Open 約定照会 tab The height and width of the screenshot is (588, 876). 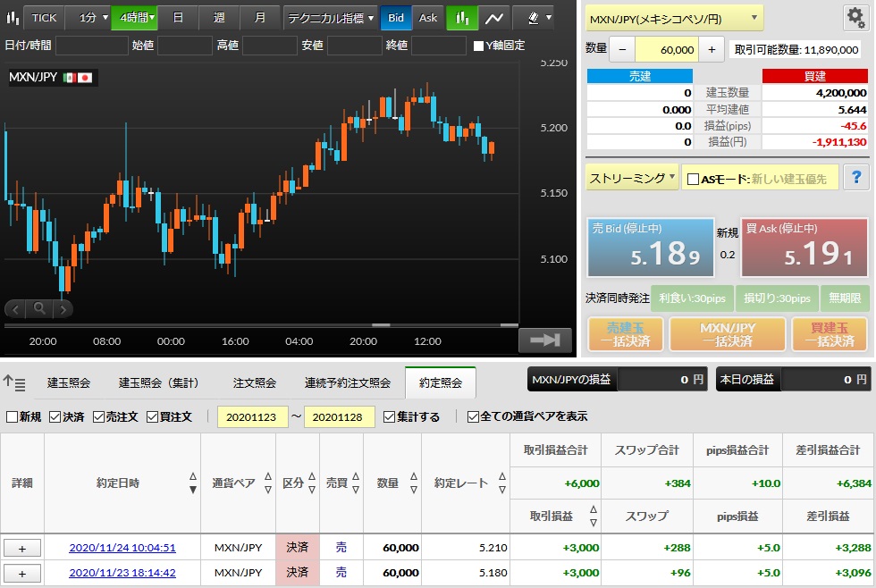pyautogui.click(x=440, y=383)
